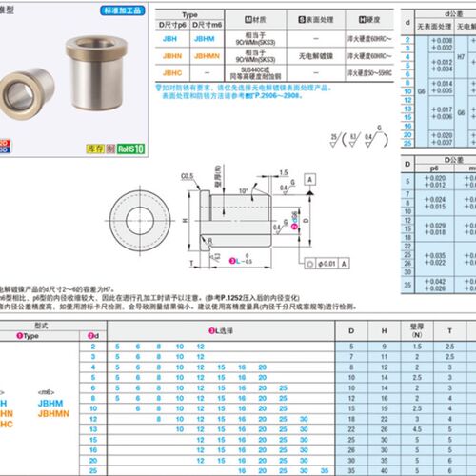Click the L选择 column header
Viewport: 476px width, 476px height.
point(221,330)
